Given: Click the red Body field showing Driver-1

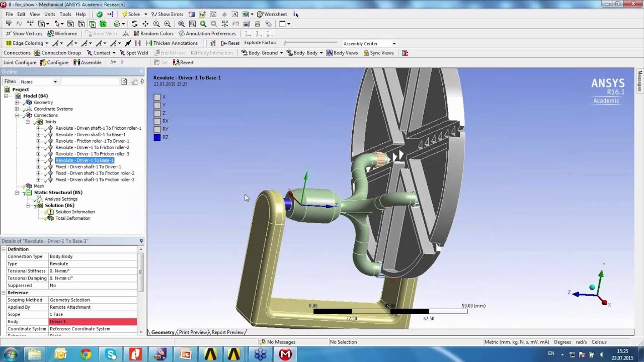Looking at the screenshot, I should [93, 322].
